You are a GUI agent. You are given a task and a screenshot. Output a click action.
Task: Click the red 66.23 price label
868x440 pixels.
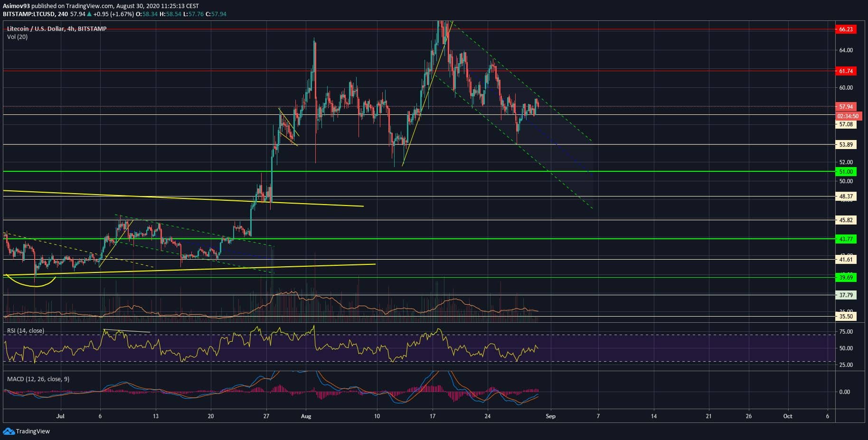click(846, 29)
